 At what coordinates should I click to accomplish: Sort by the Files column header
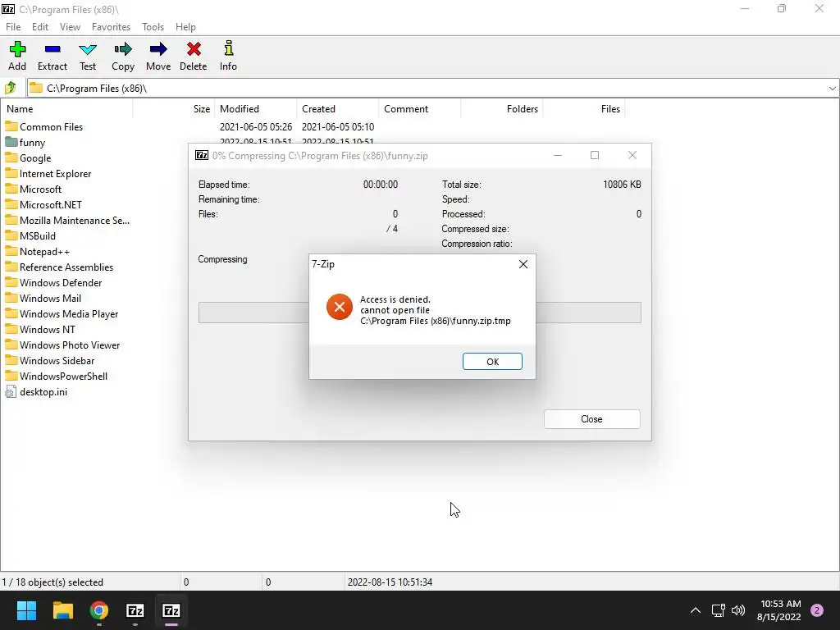point(584,109)
